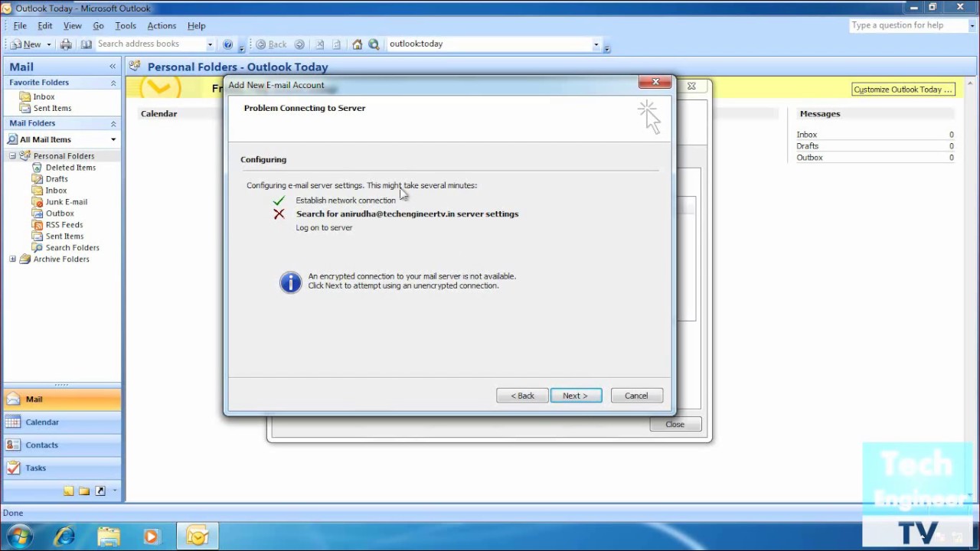
Task: Open Sent Items under Personal Folders
Action: [64, 236]
